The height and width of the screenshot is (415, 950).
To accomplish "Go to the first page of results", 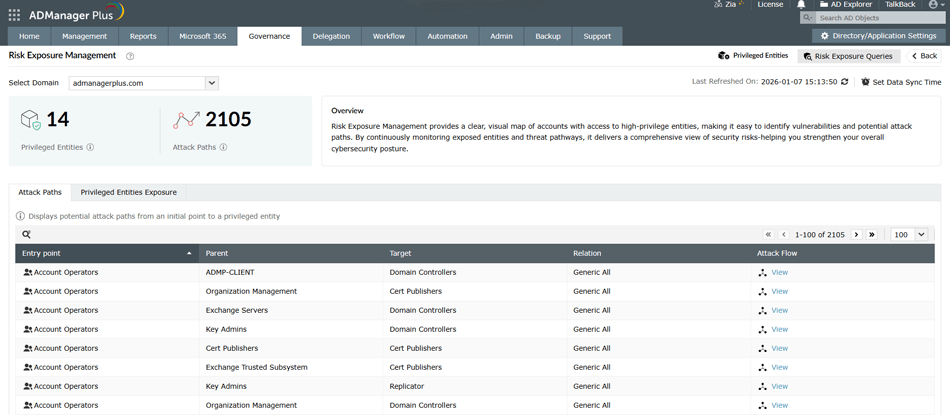I will 769,234.
